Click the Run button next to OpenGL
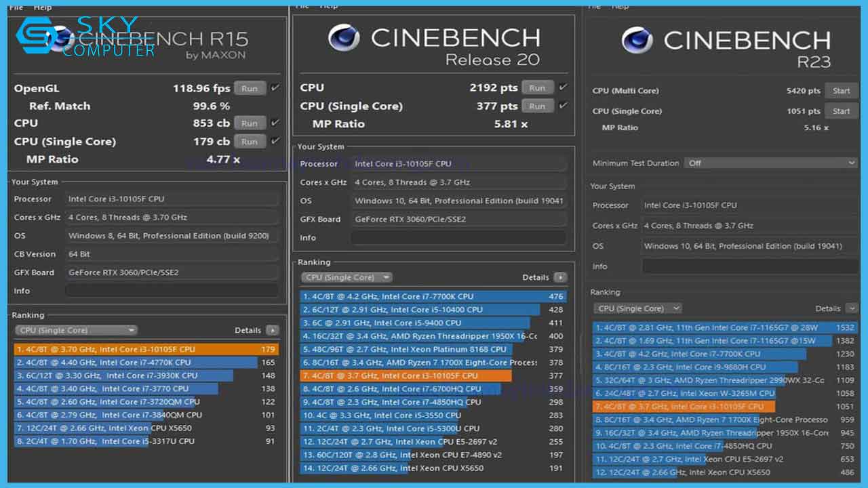Image resolution: width=868 pixels, height=488 pixels. tap(250, 87)
